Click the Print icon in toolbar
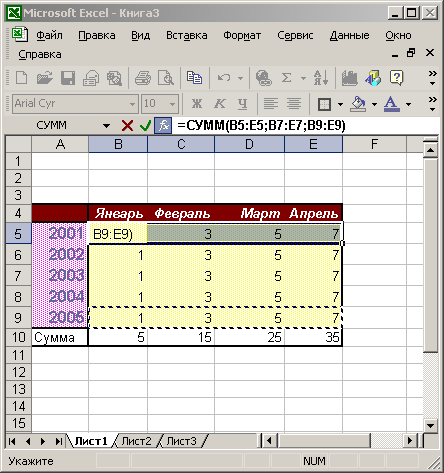Screen dimensions: 444x473 click(143, 78)
